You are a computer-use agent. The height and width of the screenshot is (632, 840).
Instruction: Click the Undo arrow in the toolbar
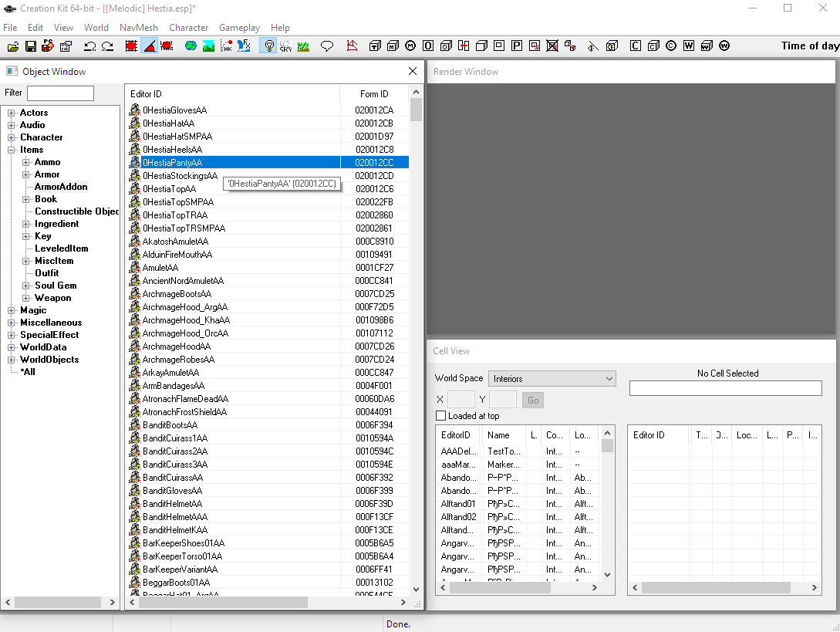point(89,46)
